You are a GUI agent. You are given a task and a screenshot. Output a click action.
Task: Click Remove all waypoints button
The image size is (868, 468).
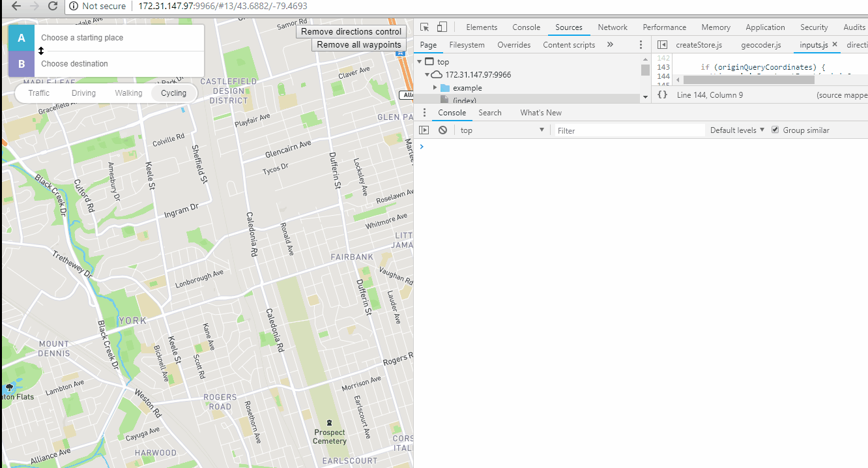coord(359,45)
